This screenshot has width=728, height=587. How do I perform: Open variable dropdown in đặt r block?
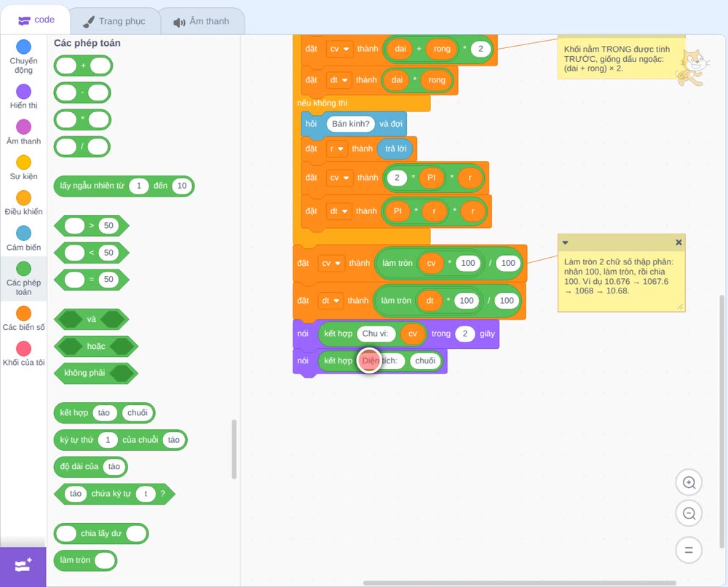(x=336, y=149)
